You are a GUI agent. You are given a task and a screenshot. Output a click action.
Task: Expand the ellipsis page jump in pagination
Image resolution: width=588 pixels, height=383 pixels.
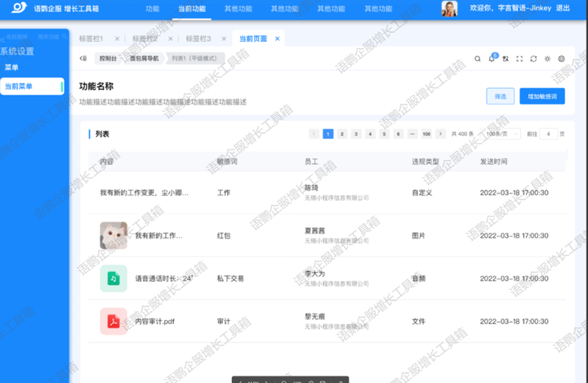coord(412,134)
